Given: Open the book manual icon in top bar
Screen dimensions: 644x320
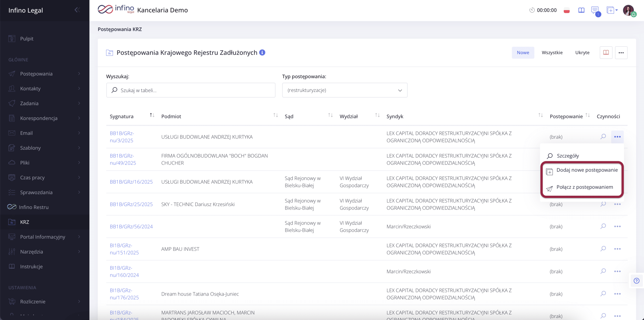Looking at the screenshot, I should [x=581, y=10].
